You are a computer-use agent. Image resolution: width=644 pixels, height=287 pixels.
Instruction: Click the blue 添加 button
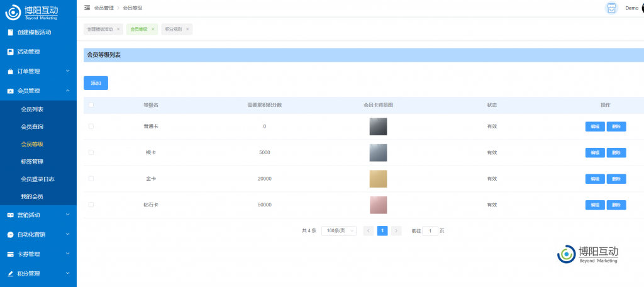[x=96, y=83]
